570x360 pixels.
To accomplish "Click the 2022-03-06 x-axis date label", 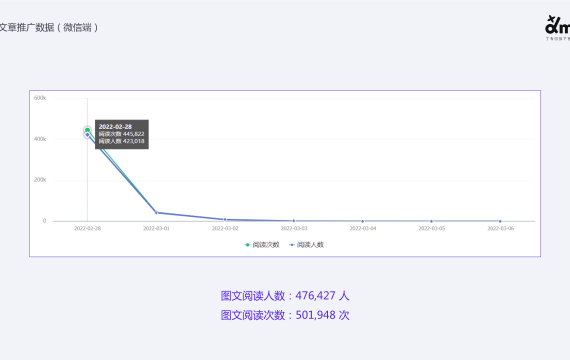I will pos(501,228).
